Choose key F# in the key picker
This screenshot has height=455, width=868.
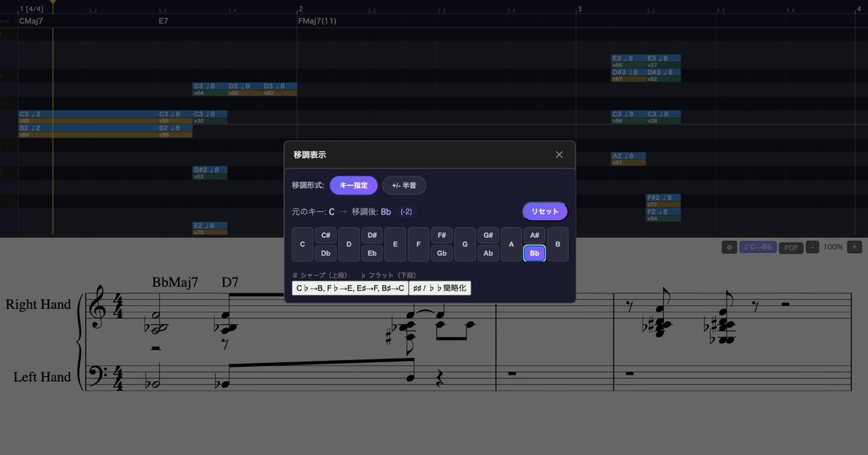point(442,235)
